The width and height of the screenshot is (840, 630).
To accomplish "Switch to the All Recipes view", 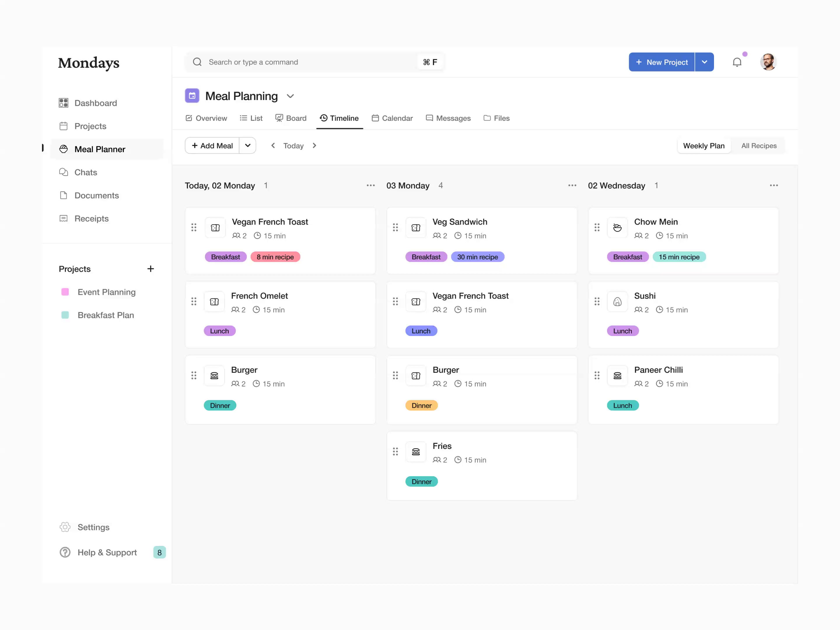I will click(759, 146).
